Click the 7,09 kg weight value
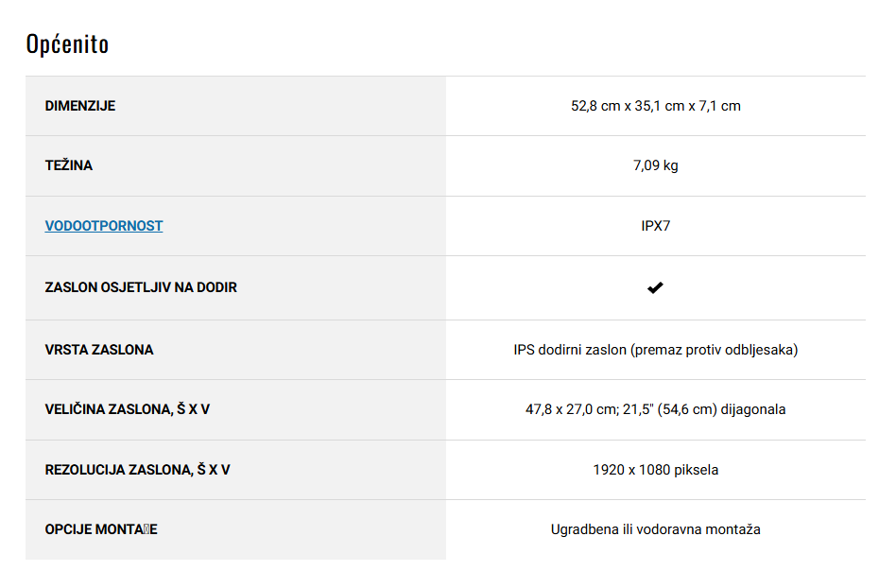This screenshot has width=896, height=588. pos(655,165)
